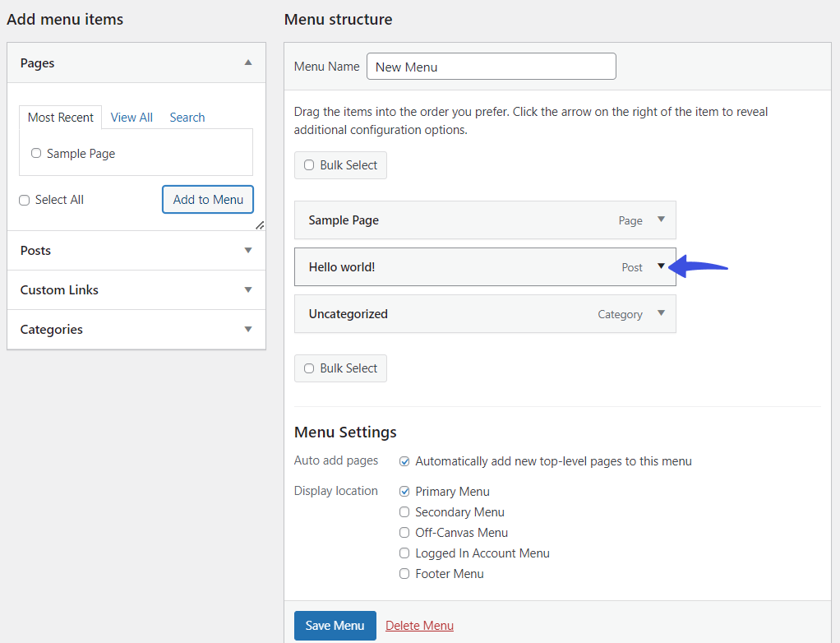Image resolution: width=840 pixels, height=643 pixels.
Task: Enable the top Bulk Select checkbox
Action: [x=309, y=165]
